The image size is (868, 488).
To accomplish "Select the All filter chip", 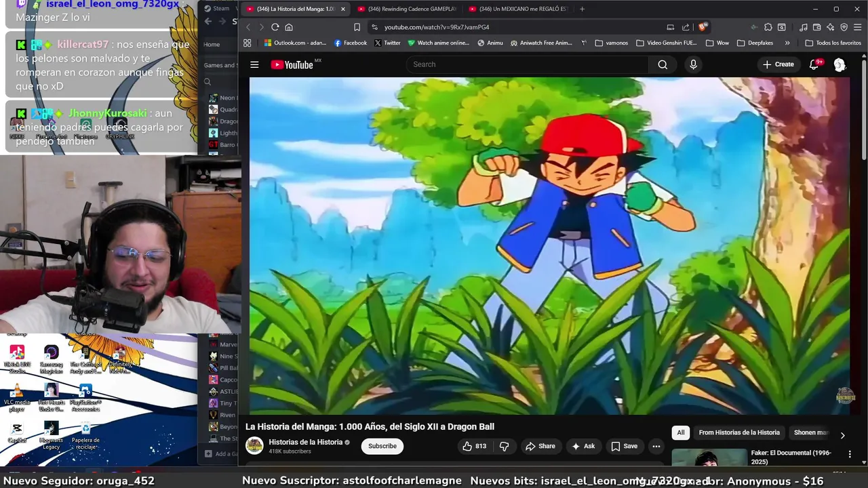I will (x=681, y=432).
